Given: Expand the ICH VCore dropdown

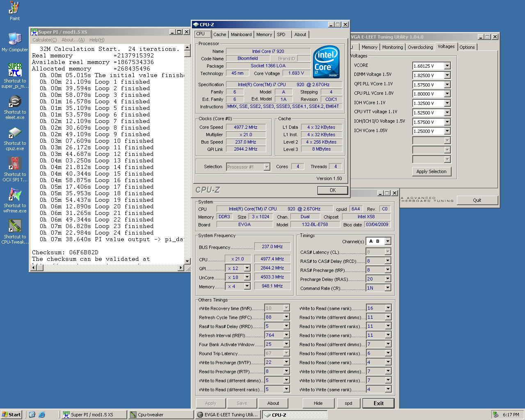Looking at the screenshot, I should [447, 131].
